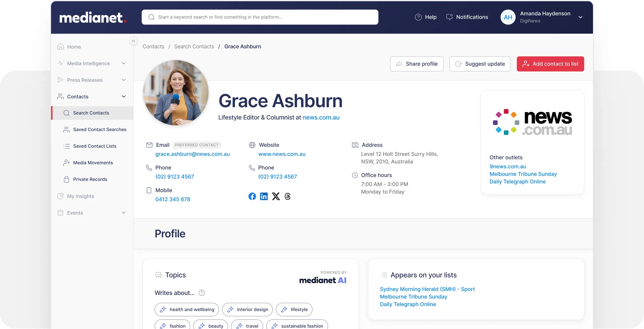This screenshot has width=644, height=329.
Task: Click the keyword search input field
Action: pos(260,17)
